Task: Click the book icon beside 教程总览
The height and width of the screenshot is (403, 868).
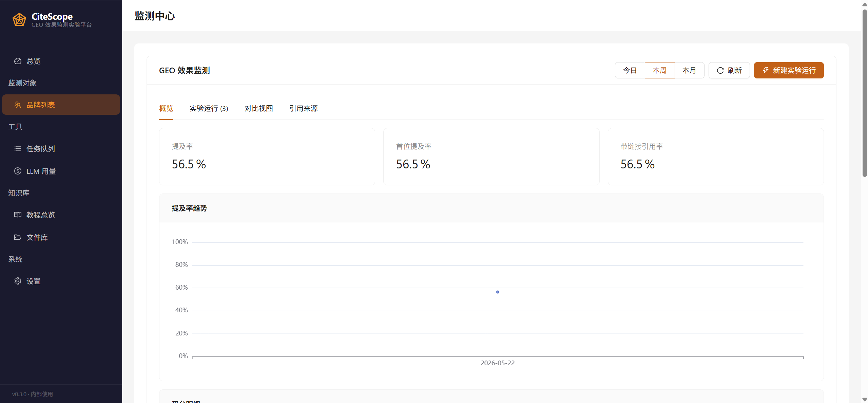Action: (18, 215)
